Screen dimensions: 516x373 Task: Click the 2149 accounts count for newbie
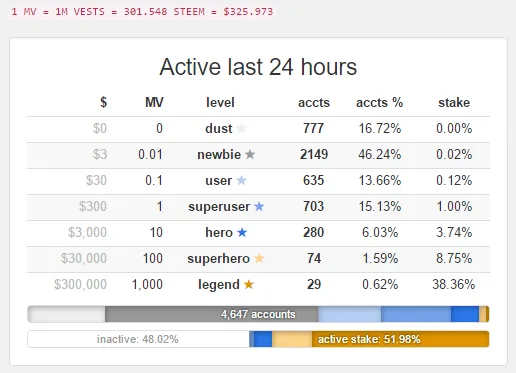point(314,154)
